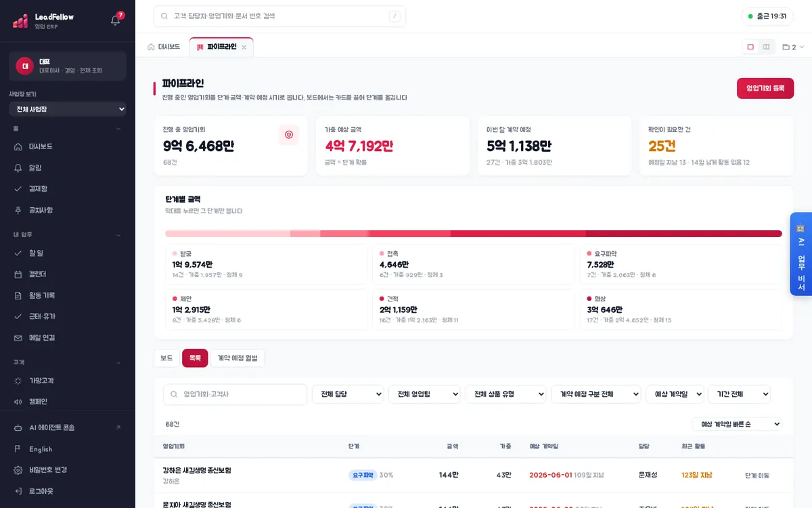Open the notifications bell with badge 7
Image resolution: width=812 pixels, height=508 pixels.
(x=115, y=20)
